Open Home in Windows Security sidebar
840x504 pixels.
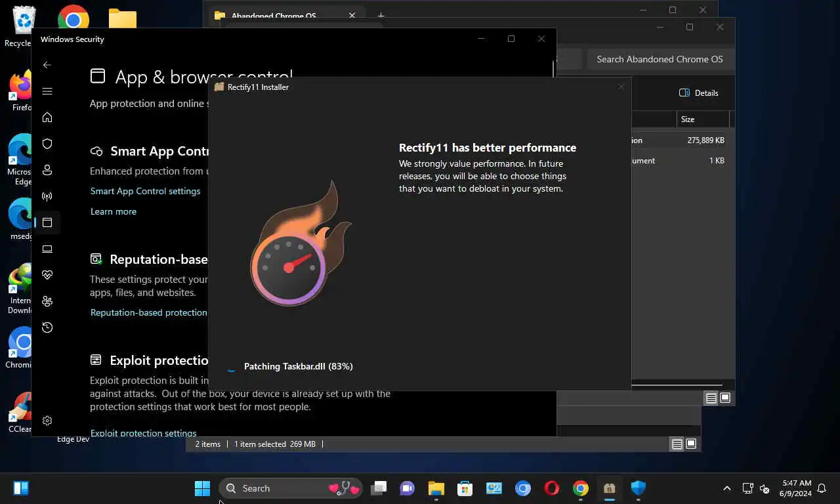coord(47,117)
